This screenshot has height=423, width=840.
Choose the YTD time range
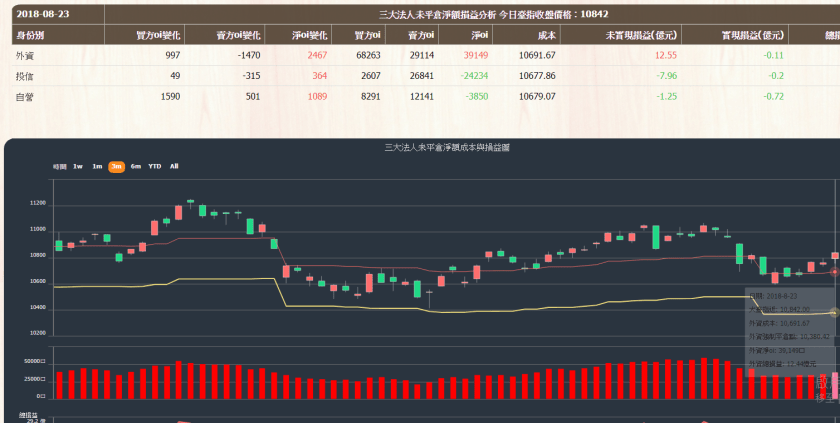click(155, 166)
